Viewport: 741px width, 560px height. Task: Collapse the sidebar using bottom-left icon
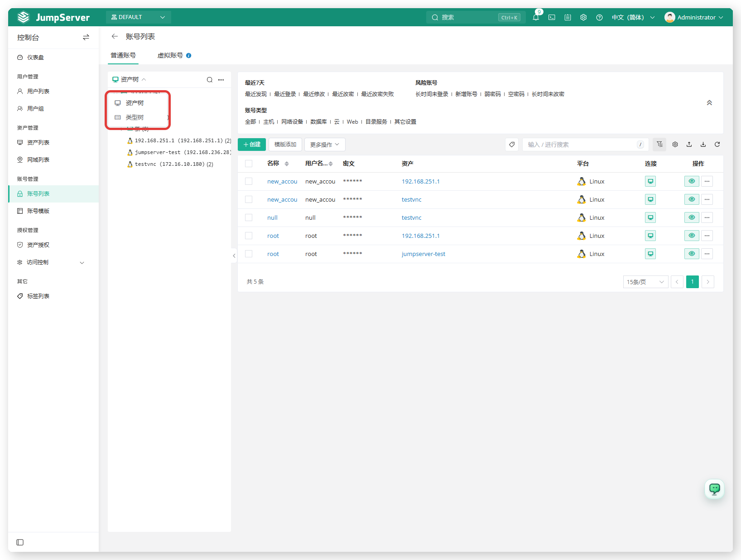pos(20,542)
